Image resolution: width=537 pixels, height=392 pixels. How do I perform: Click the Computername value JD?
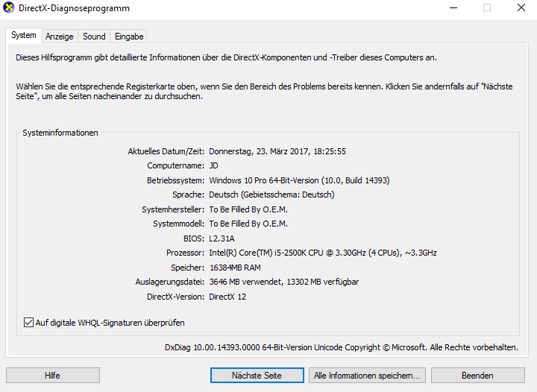pyautogui.click(x=214, y=165)
